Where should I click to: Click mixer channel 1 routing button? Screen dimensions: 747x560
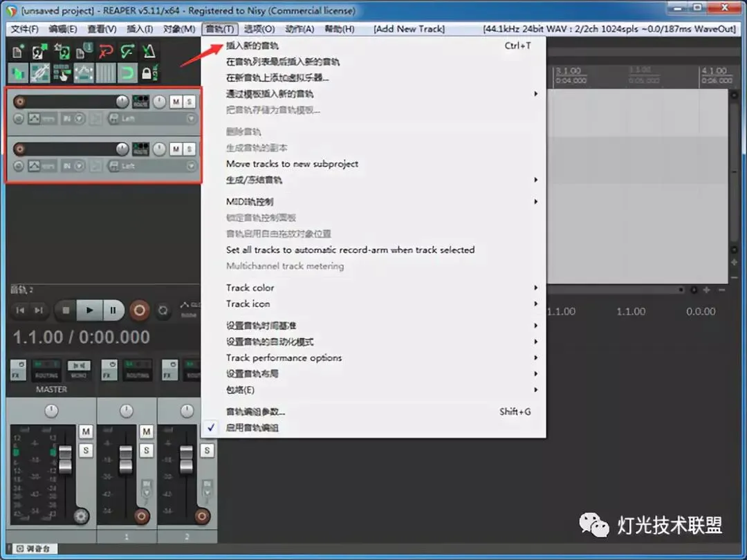coord(138,371)
